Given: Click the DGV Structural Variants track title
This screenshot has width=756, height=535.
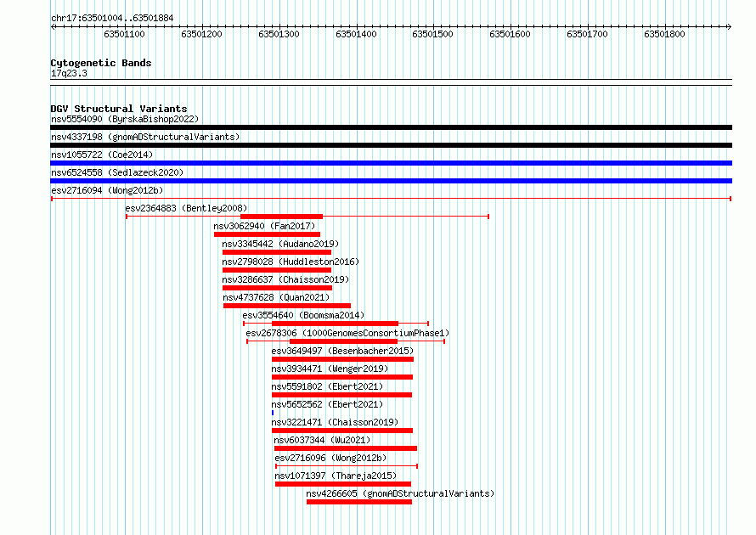Looking at the screenshot, I should click(119, 109).
